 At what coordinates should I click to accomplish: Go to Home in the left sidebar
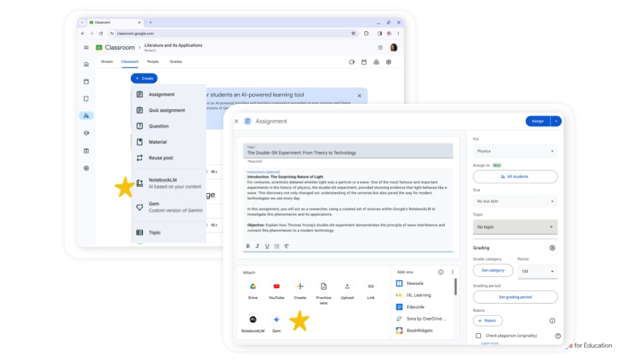[86, 64]
